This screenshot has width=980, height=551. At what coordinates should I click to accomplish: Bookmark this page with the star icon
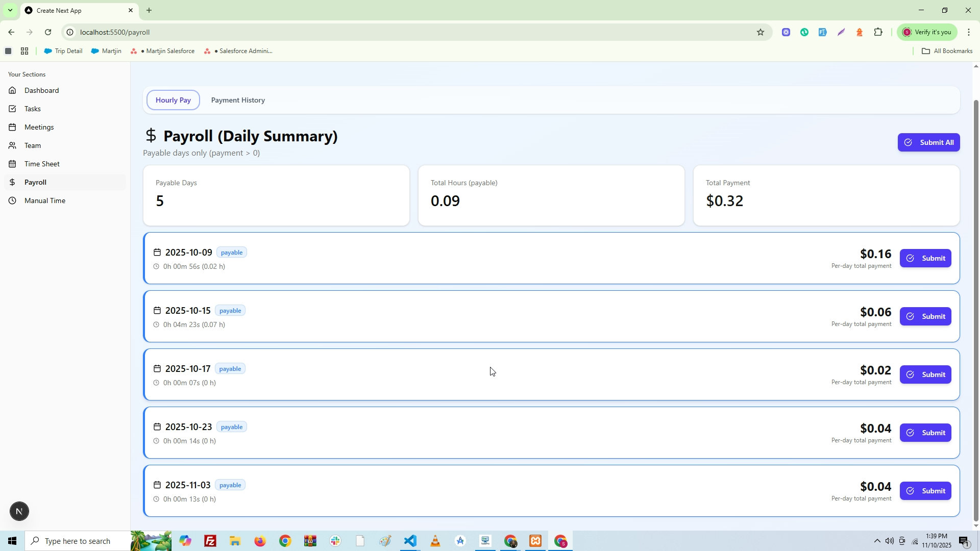pyautogui.click(x=761, y=32)
